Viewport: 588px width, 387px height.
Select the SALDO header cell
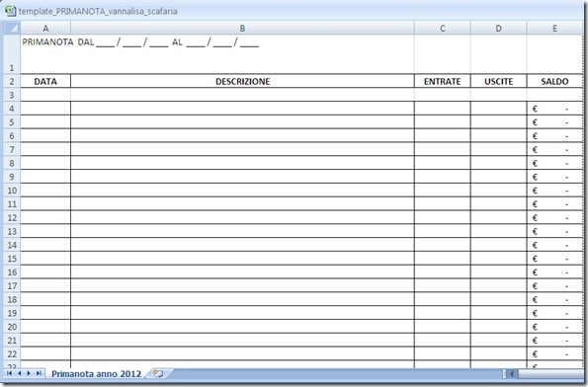[554, 81]
